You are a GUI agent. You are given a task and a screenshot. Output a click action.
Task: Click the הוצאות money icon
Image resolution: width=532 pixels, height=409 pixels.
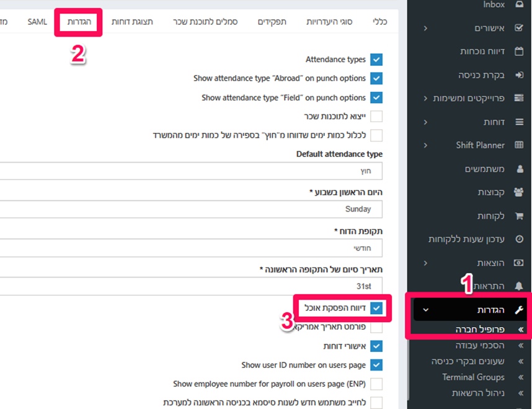[518, 263]
